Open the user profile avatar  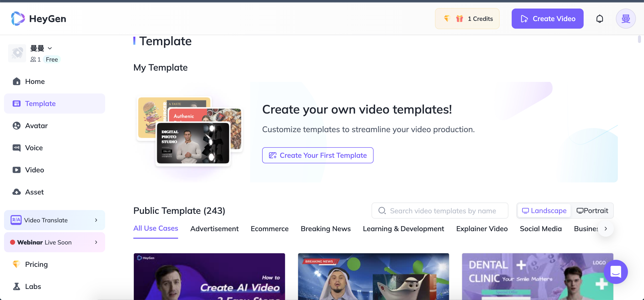[x=626, y=19]
